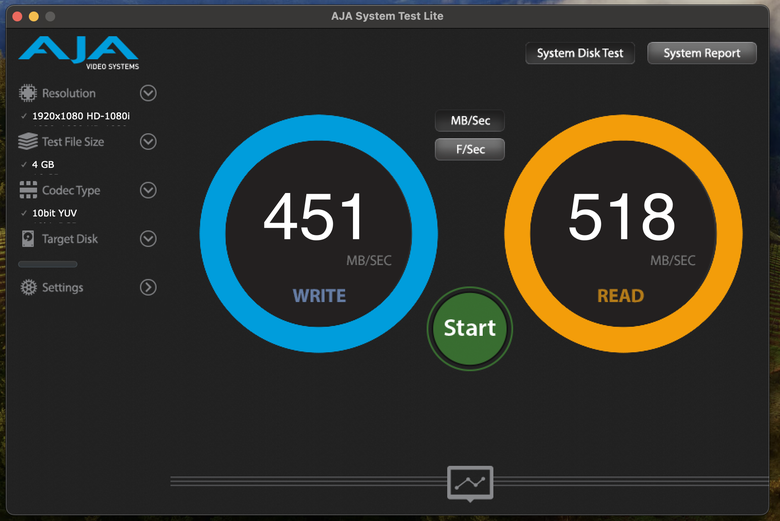Click the 518 read speed value
780x521 pixels.
pyautogui.click(x=622, y=217)
